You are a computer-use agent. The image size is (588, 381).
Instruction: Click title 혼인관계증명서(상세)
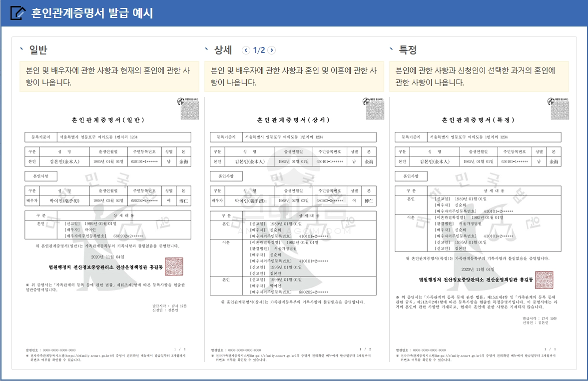[x=293, y=120]
